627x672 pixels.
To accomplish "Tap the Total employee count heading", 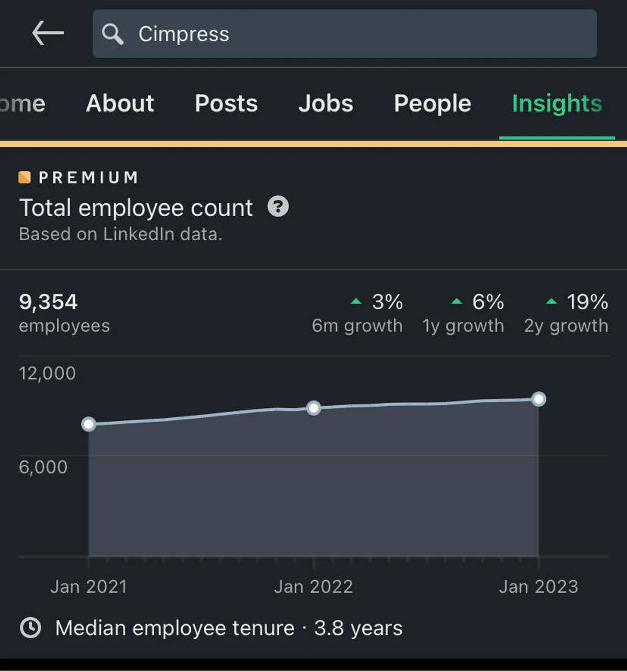I will point(136,208).
